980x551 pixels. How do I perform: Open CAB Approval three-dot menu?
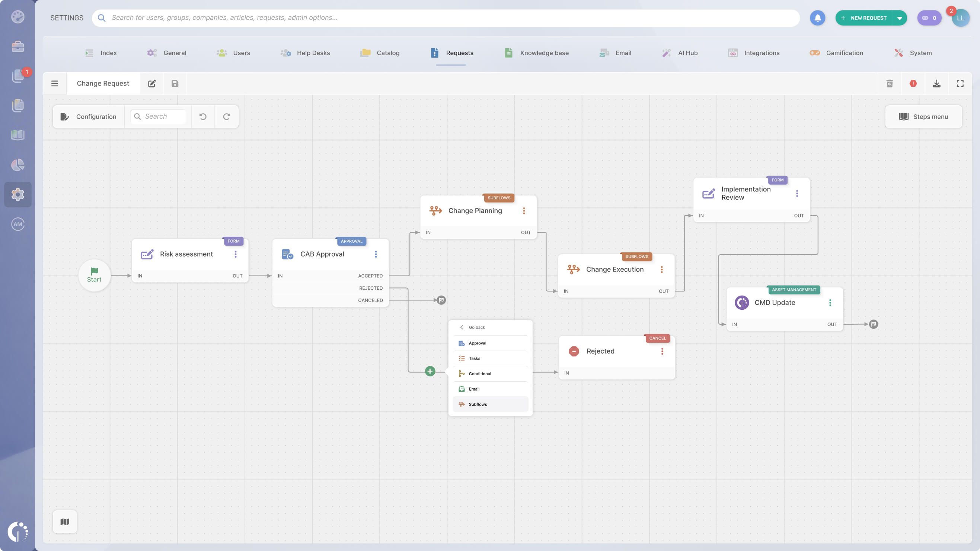(x=376, y=254)
